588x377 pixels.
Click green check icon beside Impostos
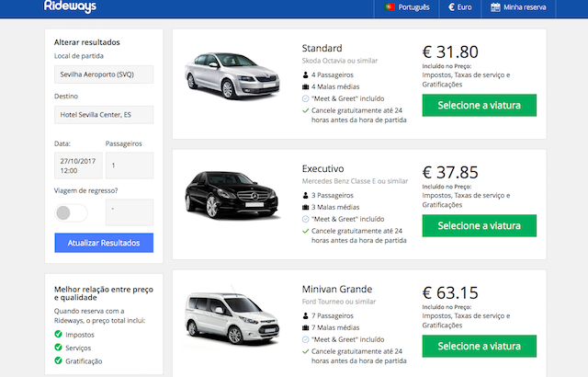pyautogui.click(x=58, y=334)
